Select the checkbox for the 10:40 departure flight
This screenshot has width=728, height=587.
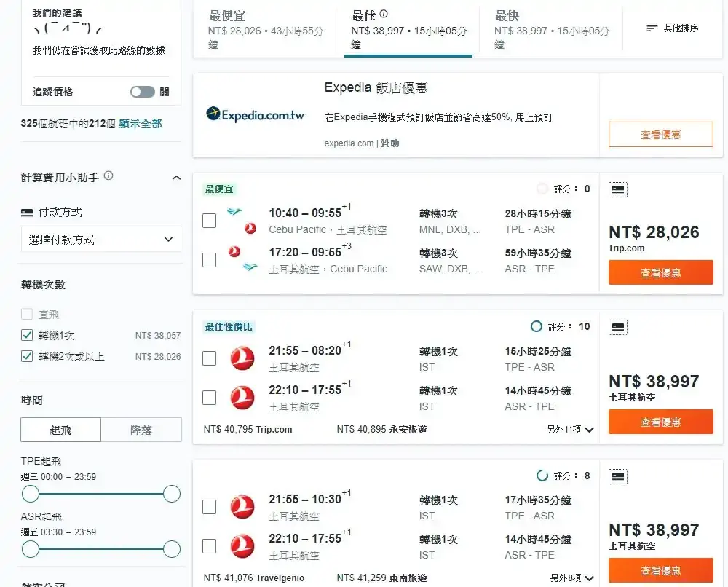[x=209, y=219]
